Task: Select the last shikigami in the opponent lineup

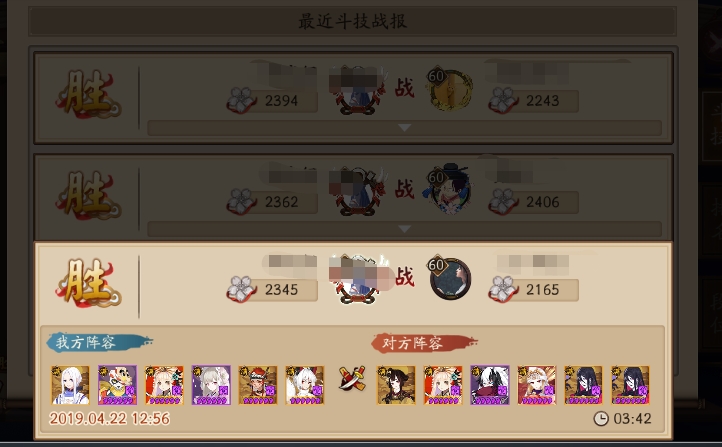Action: pyautogui.click(x=630, y=385)
